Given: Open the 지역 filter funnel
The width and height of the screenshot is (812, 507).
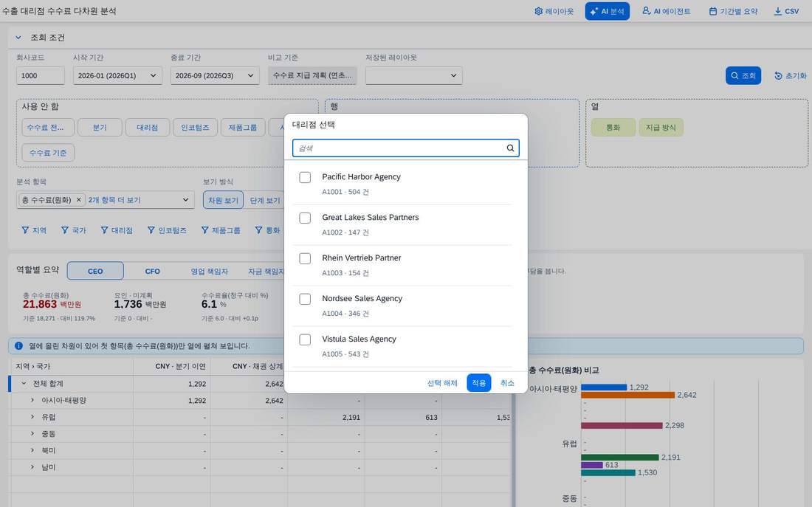Looking at the screenshot, I should tap(34, 230).
